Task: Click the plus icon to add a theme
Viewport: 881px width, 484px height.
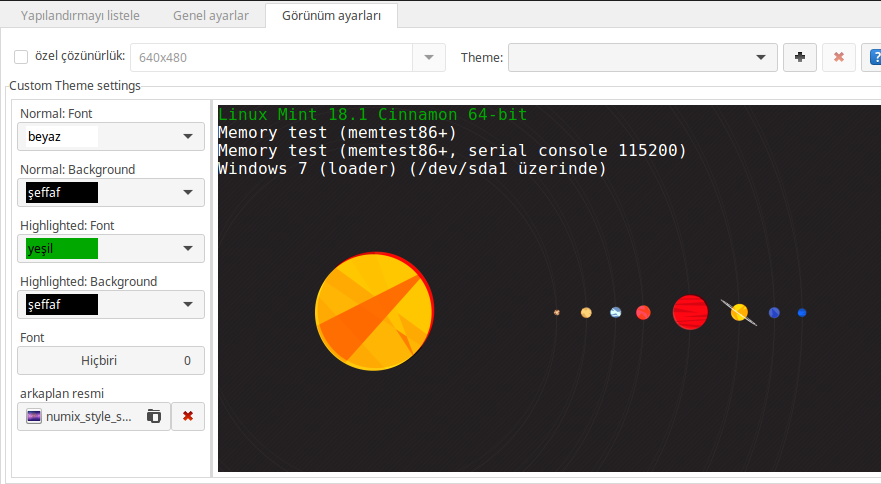Action: [800, 57]
